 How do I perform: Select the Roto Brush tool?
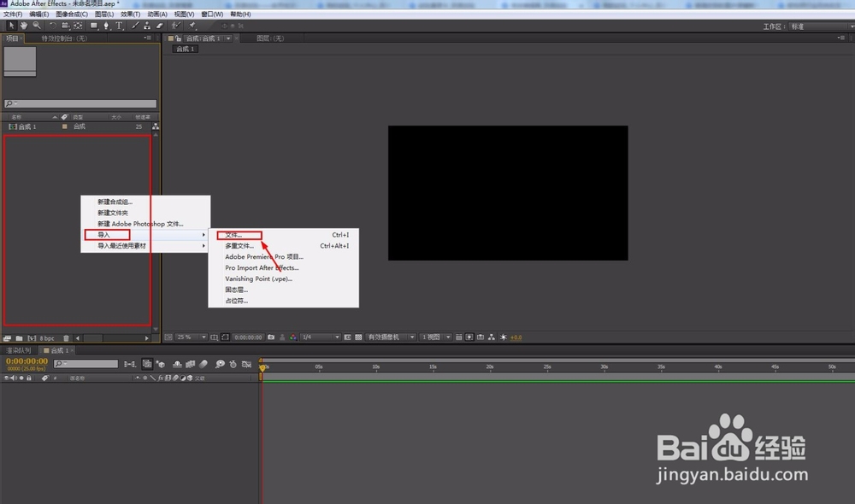coord(175,26)
